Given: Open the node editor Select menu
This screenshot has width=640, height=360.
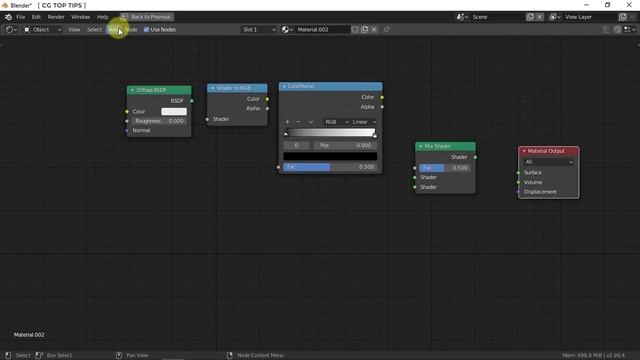Looking at the screenshot, I should coord(94,30).
